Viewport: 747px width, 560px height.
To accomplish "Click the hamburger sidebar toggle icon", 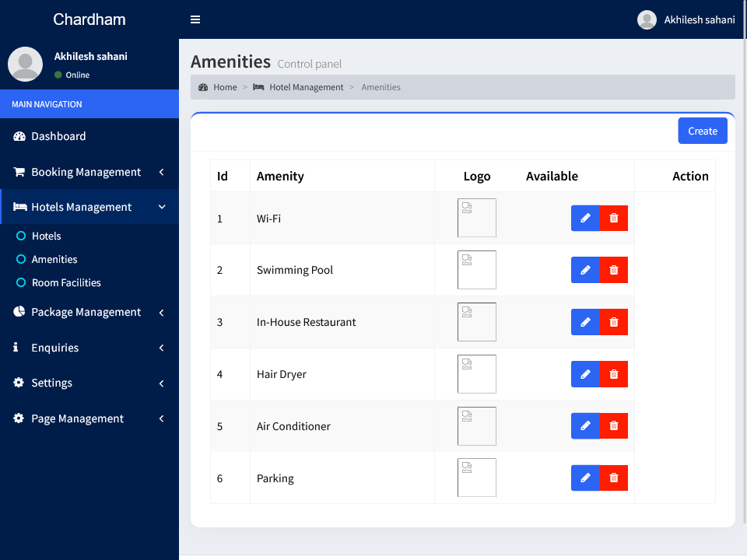I will pos(195,19).
